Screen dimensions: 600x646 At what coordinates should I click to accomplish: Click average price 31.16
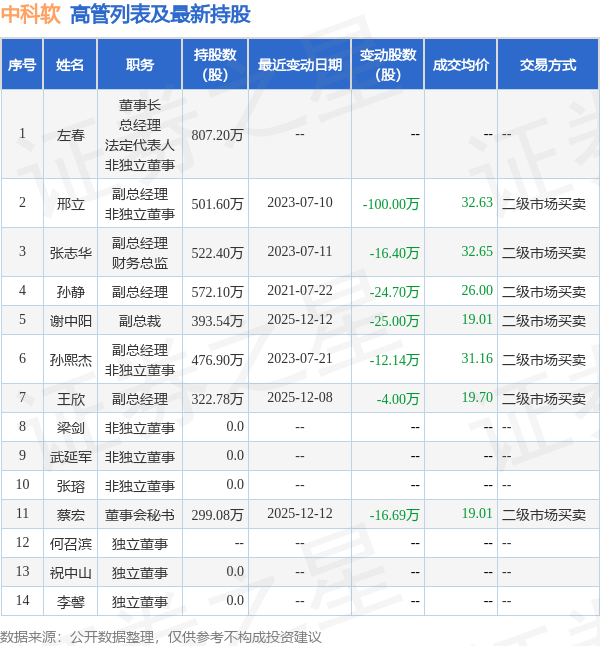point(477,358)
